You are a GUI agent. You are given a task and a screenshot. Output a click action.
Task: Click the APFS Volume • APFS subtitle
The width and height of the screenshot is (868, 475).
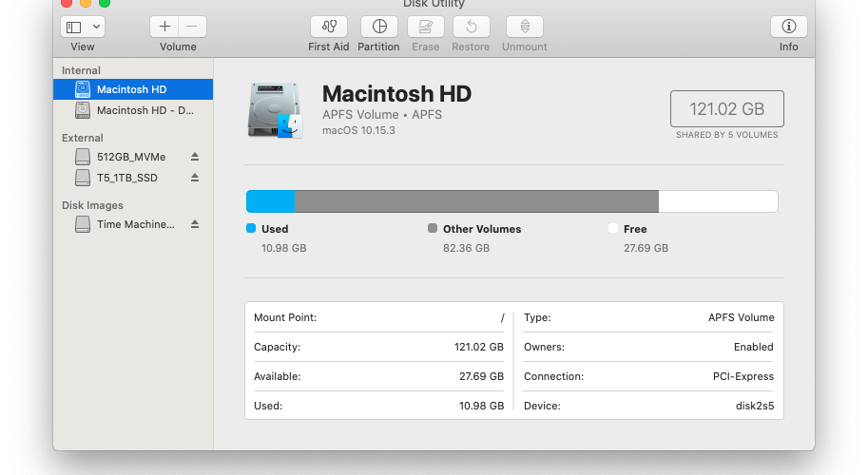(x=382, y=114)
